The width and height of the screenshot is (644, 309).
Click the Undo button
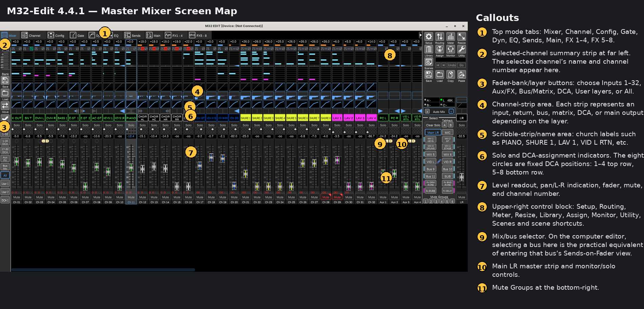[452, 65]
